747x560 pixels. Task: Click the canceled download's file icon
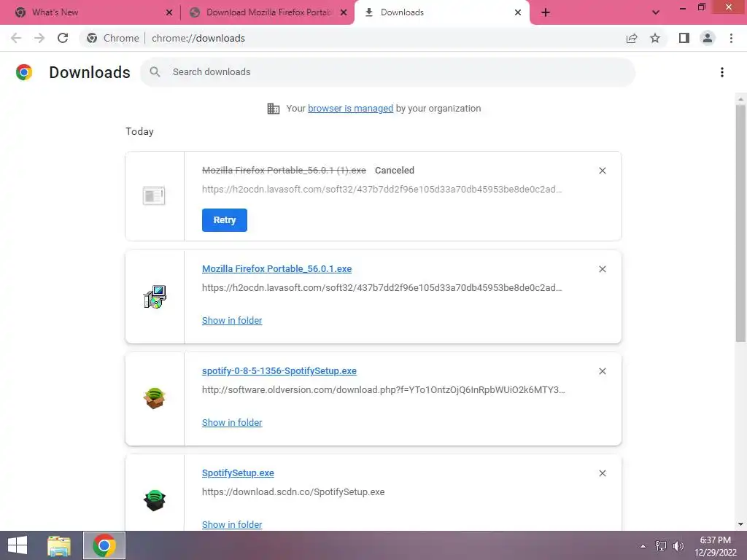(x=154, y=195)
